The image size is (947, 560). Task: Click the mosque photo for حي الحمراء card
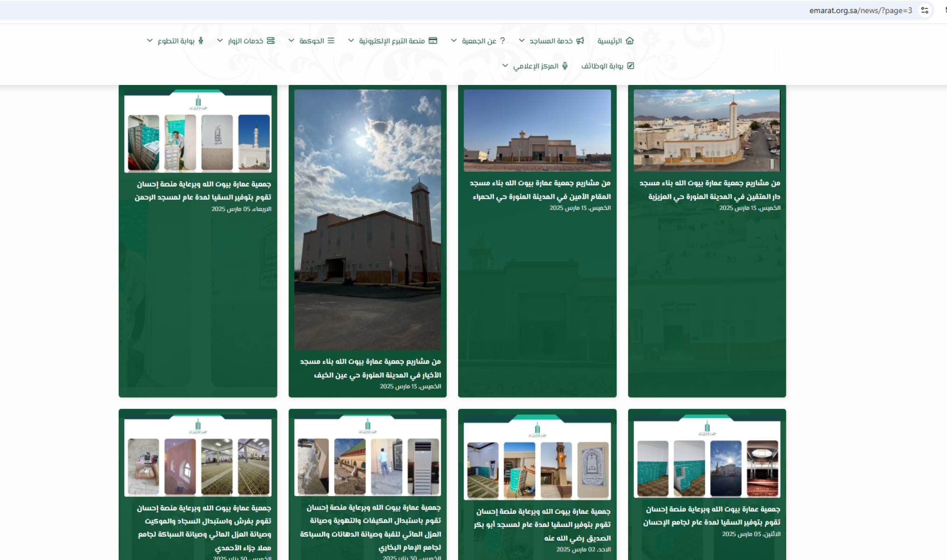pyautogui.click(x=537, y=131)
